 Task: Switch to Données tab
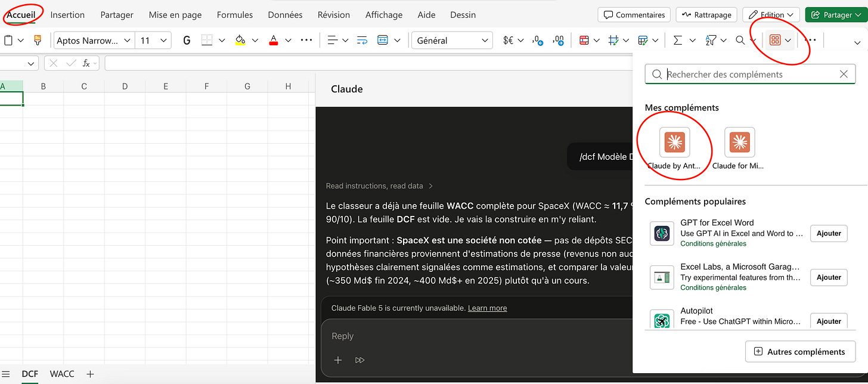pyautogui.click(x=285, y=14)
